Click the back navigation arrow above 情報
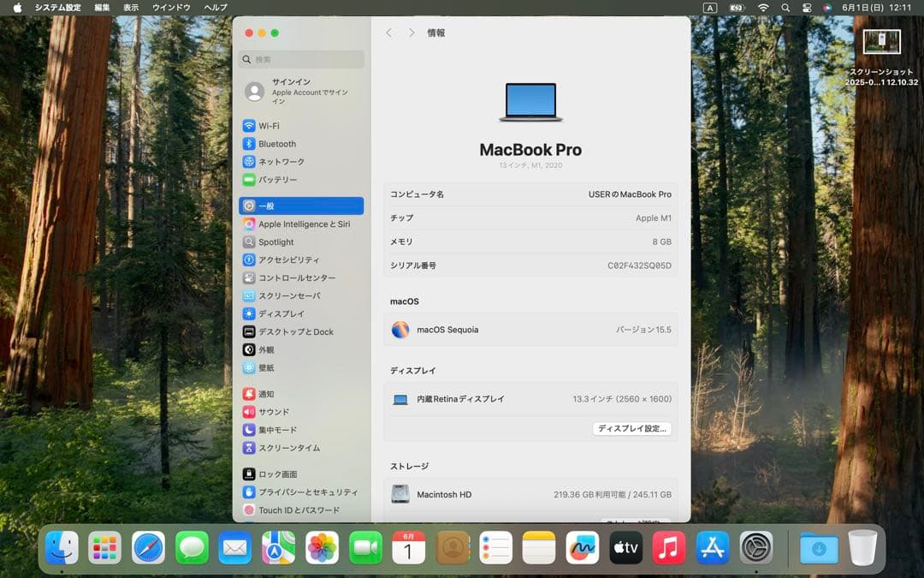Screen dimensions: 924x578 click(x=388, y=33)
